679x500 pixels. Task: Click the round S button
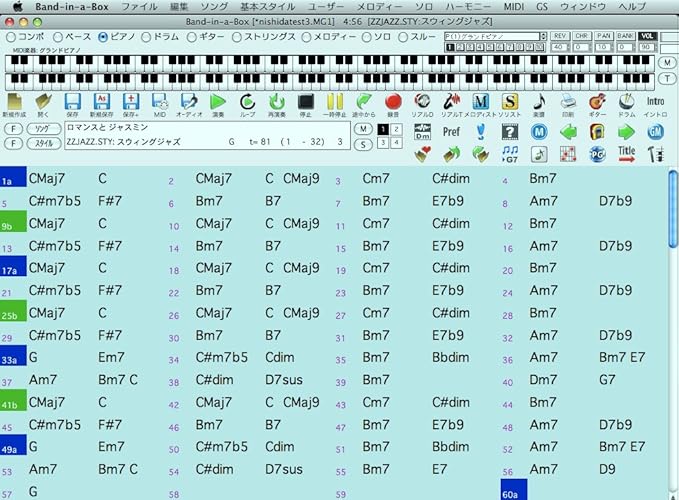pos(363,145)
